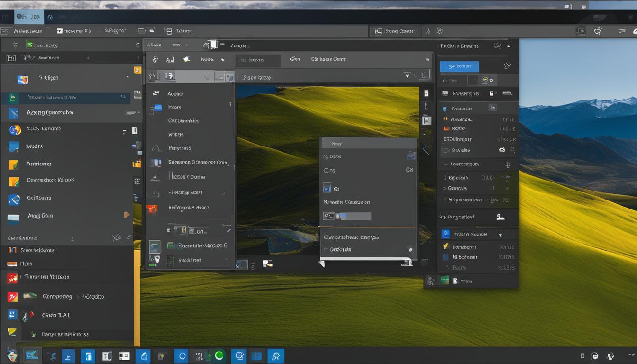Enable the small checkbox beside the popup slider row
This screenshot has height=364, width=637.
(x=328, y=216)
